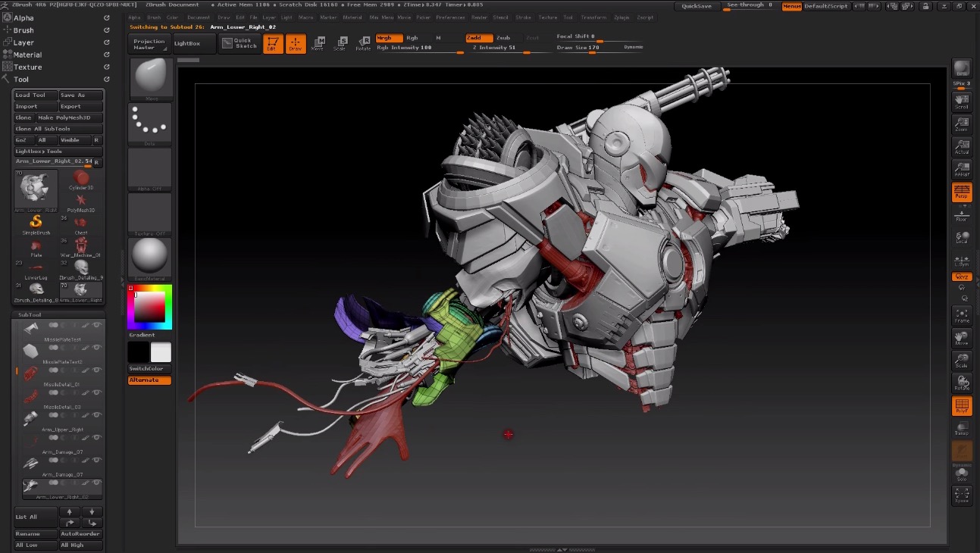Viewport: 980px width, 553px height.
Task: Click Clone All SubTools button
Action: click(58, 129)
